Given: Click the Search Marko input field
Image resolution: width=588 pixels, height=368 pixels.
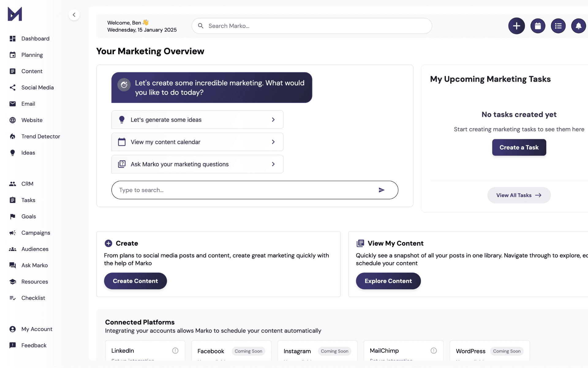Looking at the screenshot, I should 311,26.
